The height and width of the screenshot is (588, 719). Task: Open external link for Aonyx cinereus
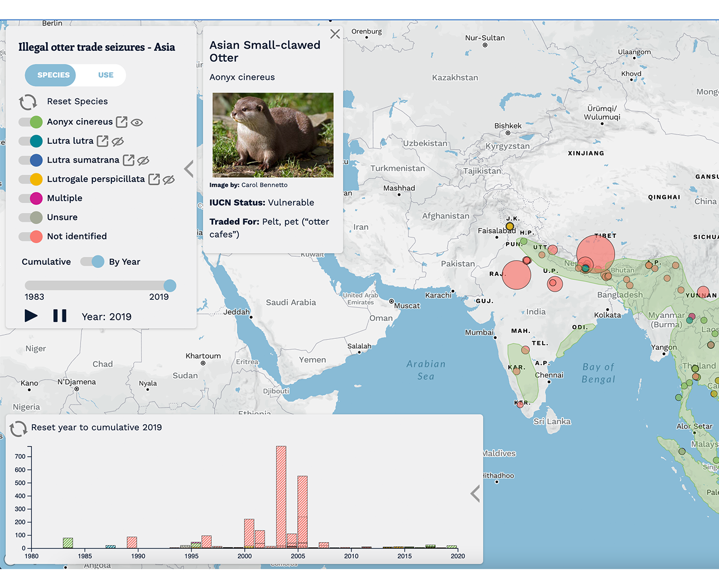[122, 122]
